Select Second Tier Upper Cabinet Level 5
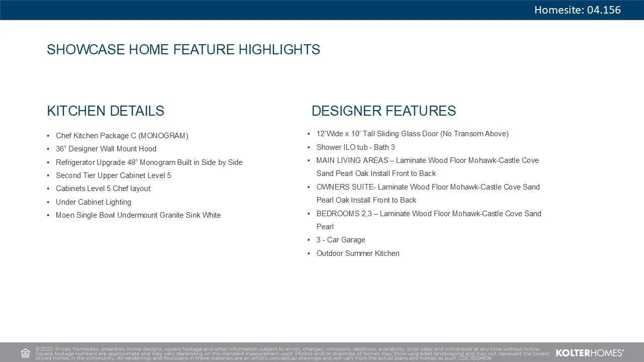Image resolution: width=644 pixels, height=362 pixels. 113,175
